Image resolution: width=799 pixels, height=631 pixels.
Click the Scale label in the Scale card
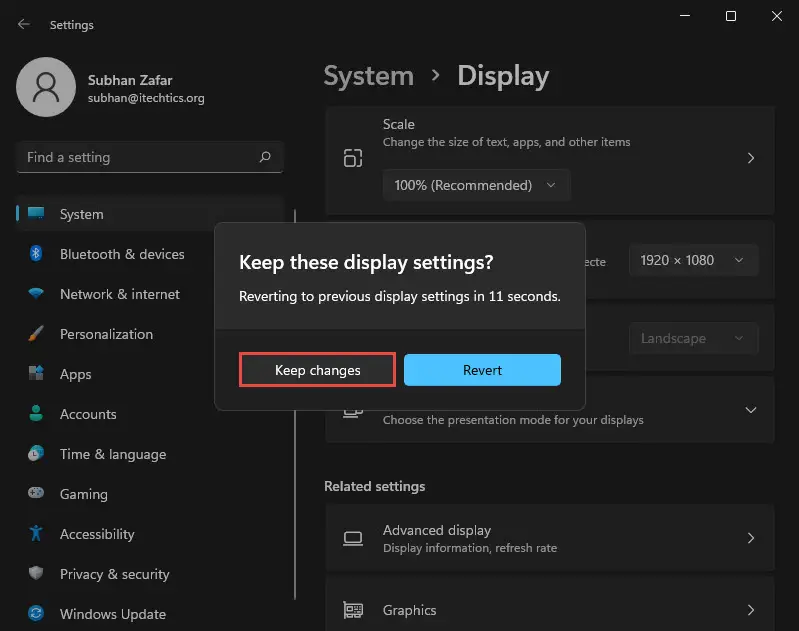[398, 124]
